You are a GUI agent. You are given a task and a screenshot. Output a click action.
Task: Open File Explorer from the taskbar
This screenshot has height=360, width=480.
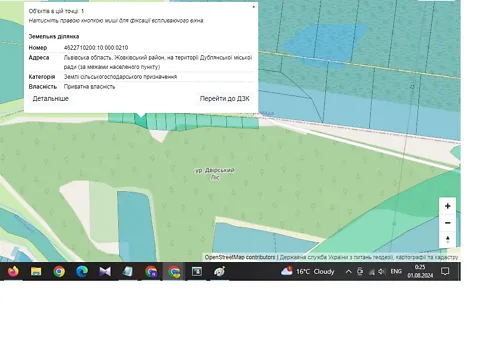pyautogui.click(x=36, y=271)
